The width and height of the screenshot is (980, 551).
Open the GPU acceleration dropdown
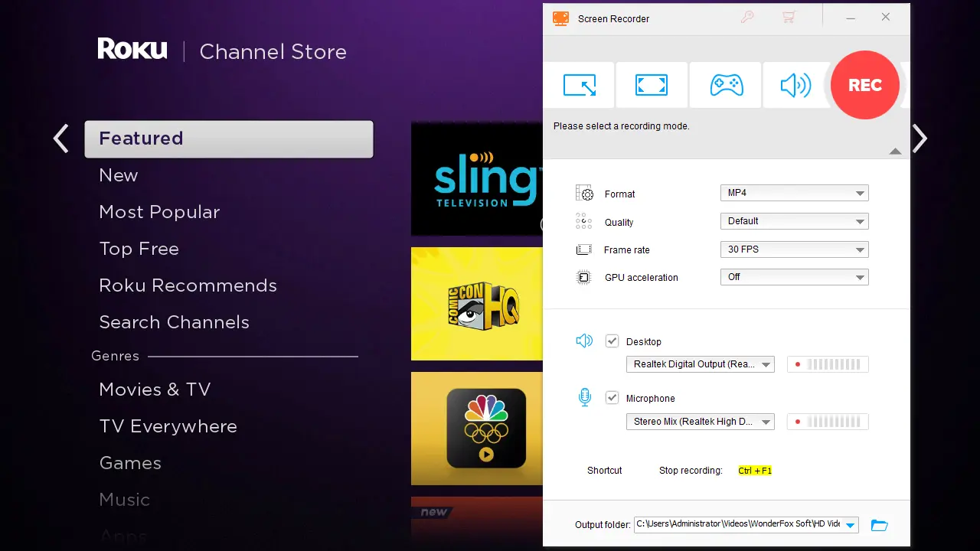pos(794,277)
